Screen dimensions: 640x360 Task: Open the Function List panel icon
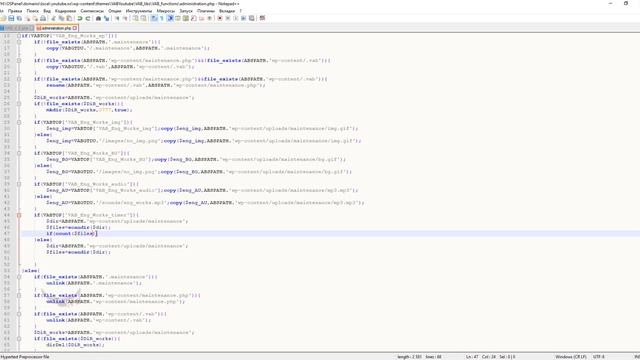pyautogui.click(x=193, y=18)
